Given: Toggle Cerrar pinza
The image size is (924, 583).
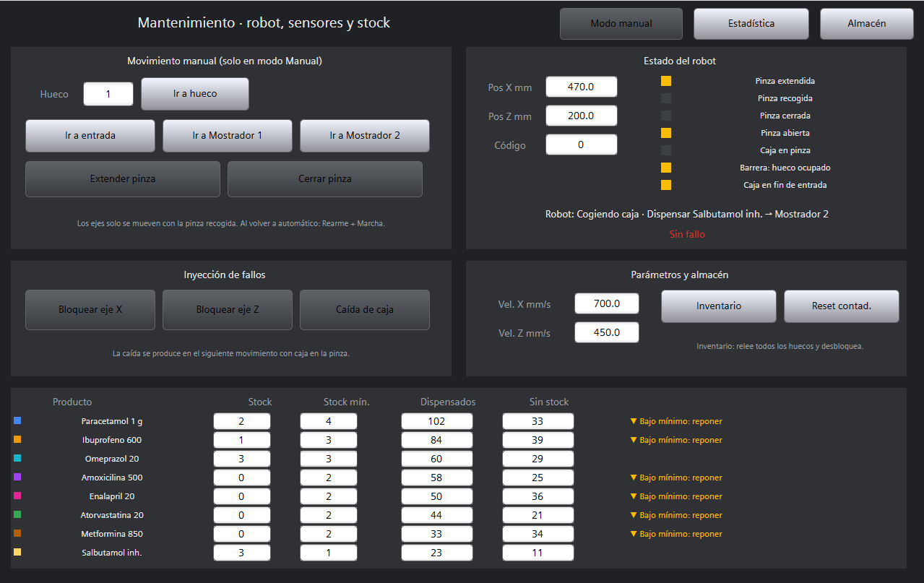Looking at the screenshot, I should click(325, 179).
